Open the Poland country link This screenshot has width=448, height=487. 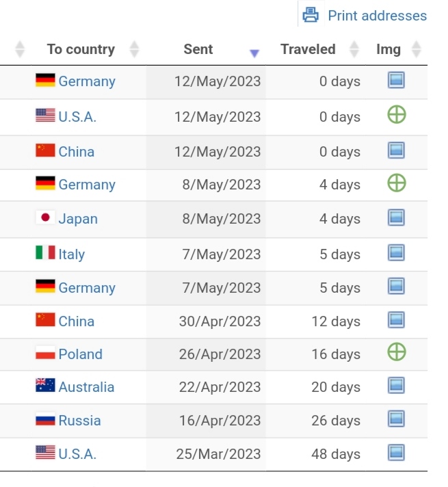[x=81, y=354]
